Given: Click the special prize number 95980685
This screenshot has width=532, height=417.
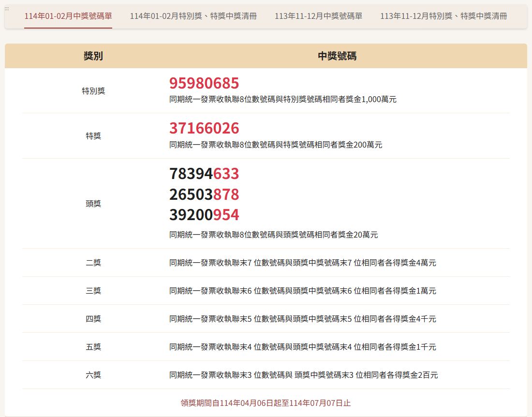Looking at the screenshot, I should click(204, 83).
